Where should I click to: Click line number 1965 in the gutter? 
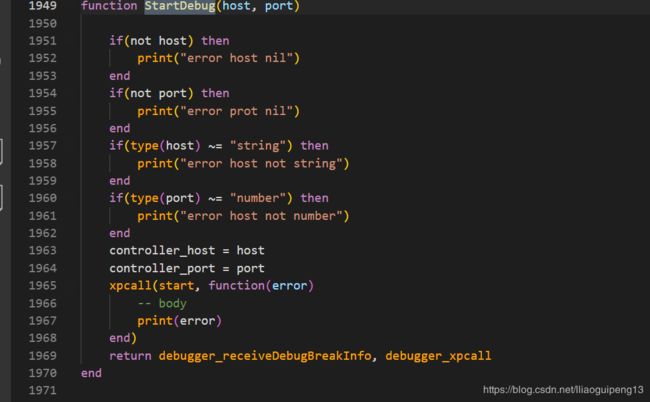43,285
